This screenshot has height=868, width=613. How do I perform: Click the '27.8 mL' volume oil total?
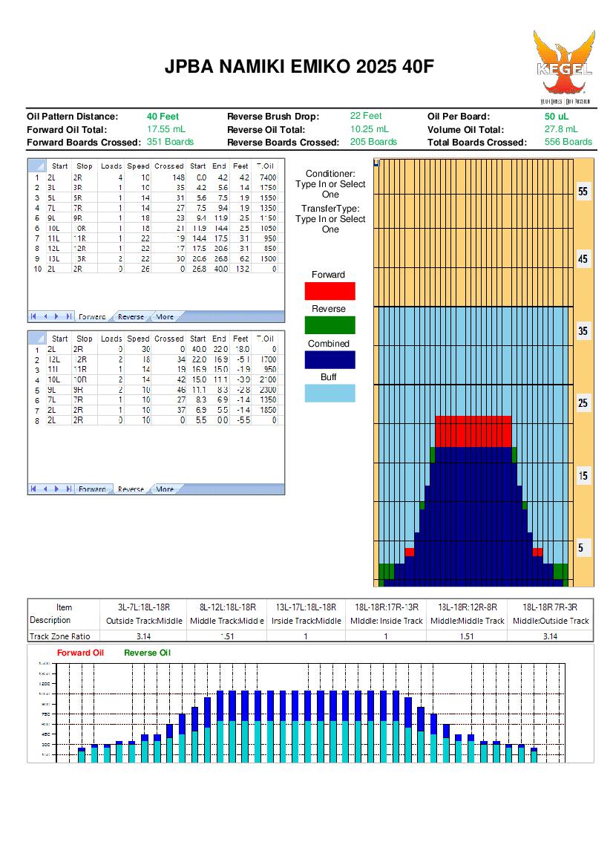(561, 129)
